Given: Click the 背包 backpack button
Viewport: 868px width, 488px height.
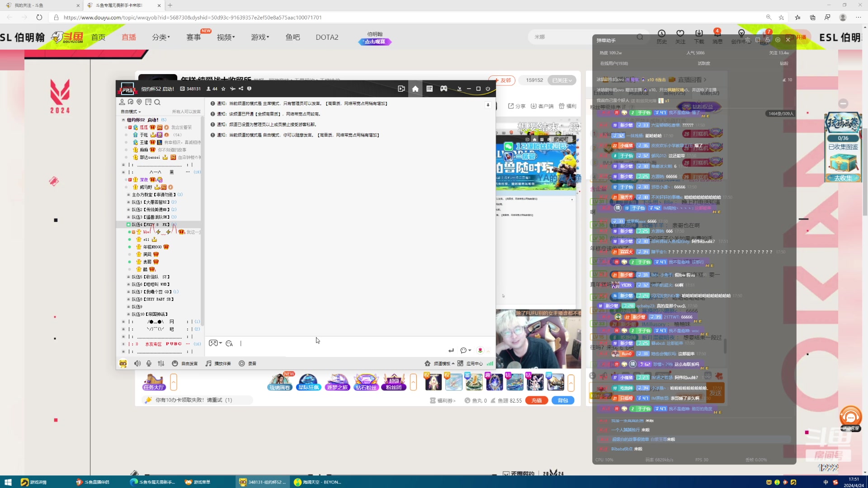Looking at the screenshot, I should (x=563, y=400).
